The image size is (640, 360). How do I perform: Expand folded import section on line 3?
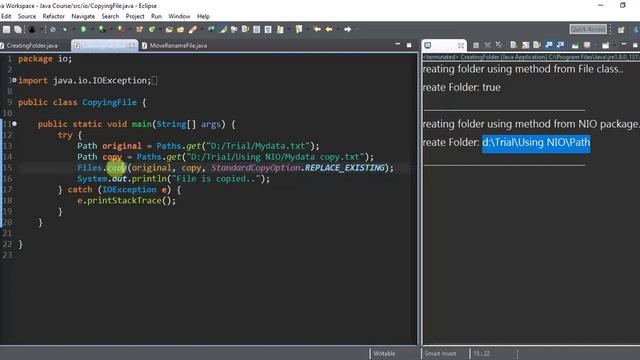pyautogui.click(x=14, y=80)
